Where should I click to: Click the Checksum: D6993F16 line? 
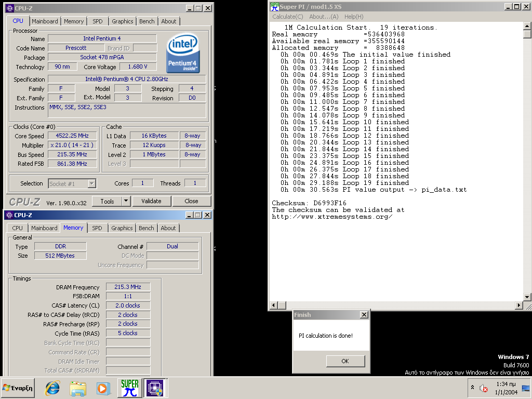[x=309, y=203]
